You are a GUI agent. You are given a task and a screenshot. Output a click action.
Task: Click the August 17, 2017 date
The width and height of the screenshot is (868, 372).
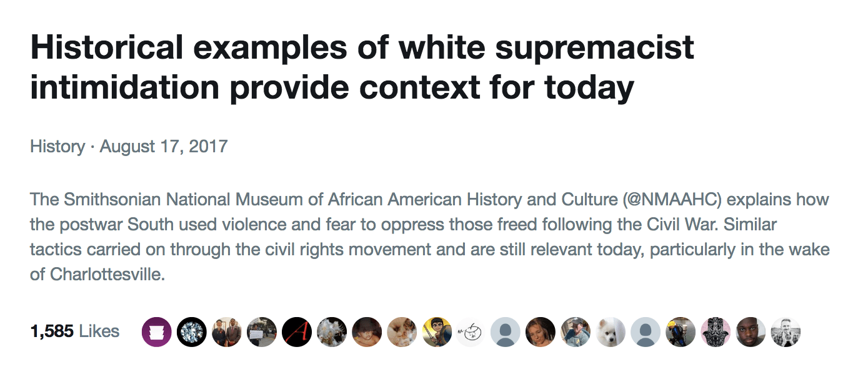pyautogui.click(x=164, y=147)
